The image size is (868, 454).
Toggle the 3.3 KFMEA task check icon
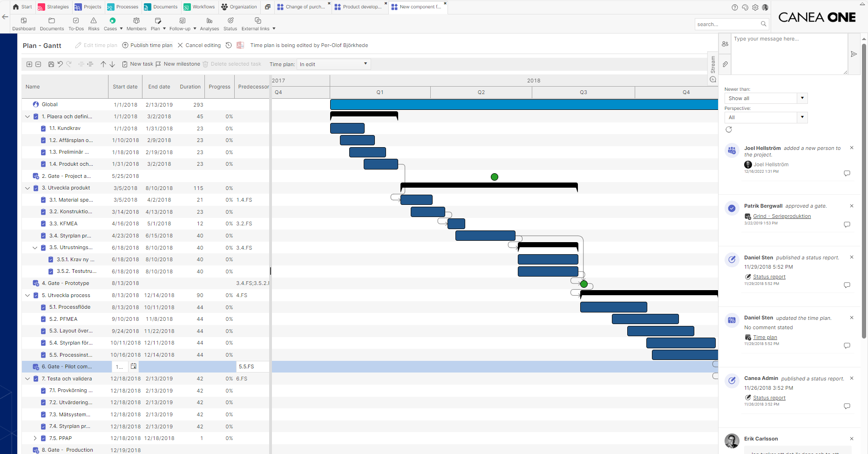click(x=43, y=224)
